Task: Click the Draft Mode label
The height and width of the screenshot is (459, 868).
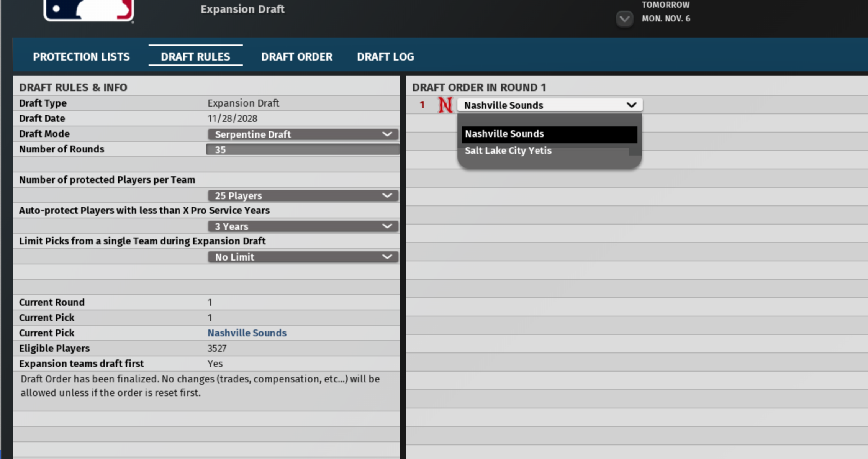Action: 44,134
